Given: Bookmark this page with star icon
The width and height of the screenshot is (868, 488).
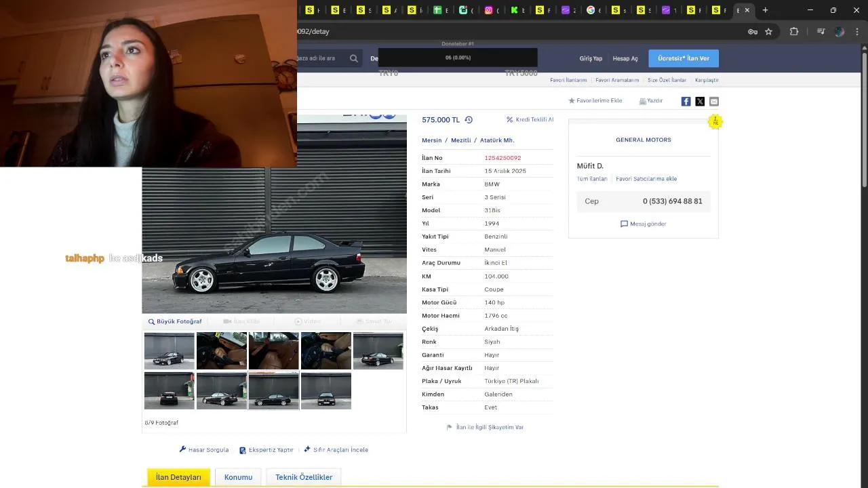Looking at the screenshot, I should click(x=768, y=31).
